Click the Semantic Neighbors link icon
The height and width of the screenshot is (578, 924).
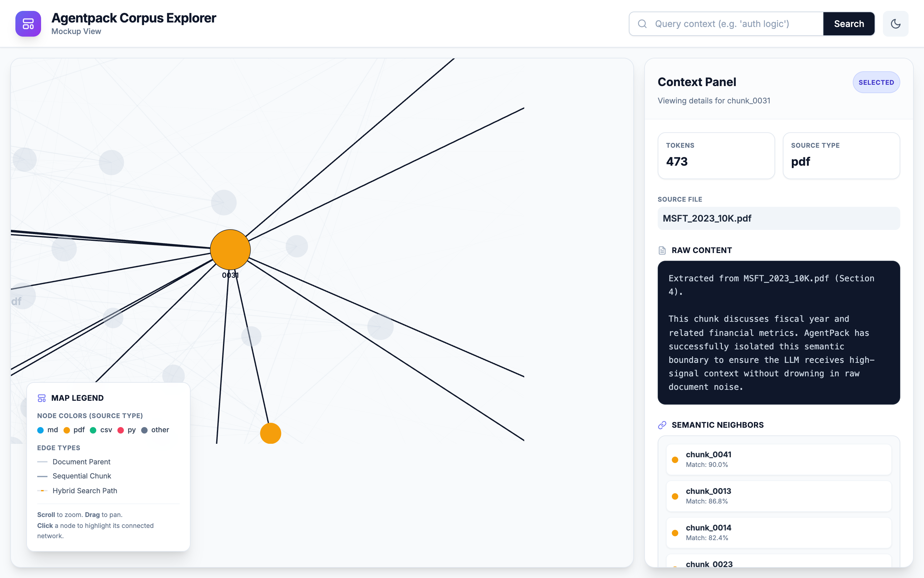point(662,425)
